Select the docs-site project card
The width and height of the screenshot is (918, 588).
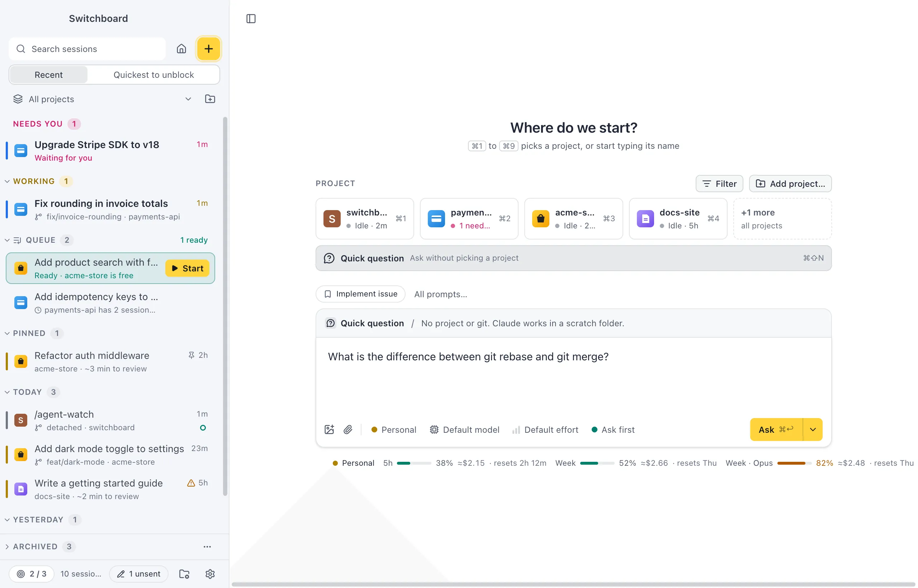click(678, 219)
